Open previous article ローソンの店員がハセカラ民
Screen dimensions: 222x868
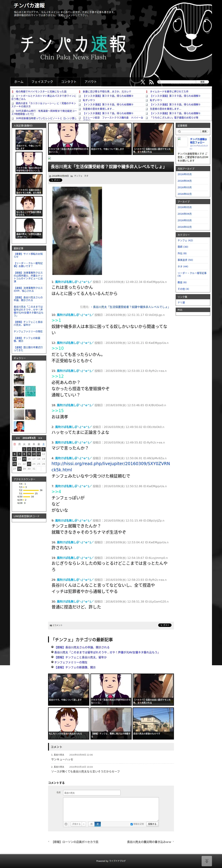(x=75, y=842)
